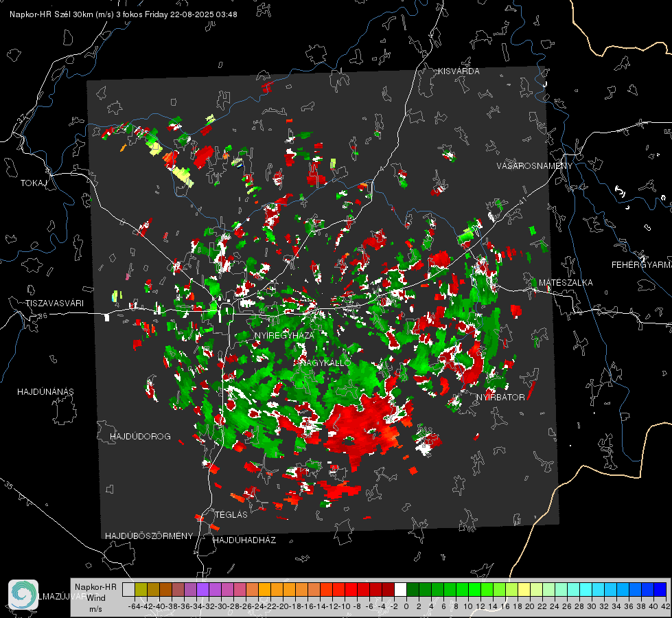Click the NYIRBATOR label
Screen dimensions: 672x618
click(x=500, y=398)
